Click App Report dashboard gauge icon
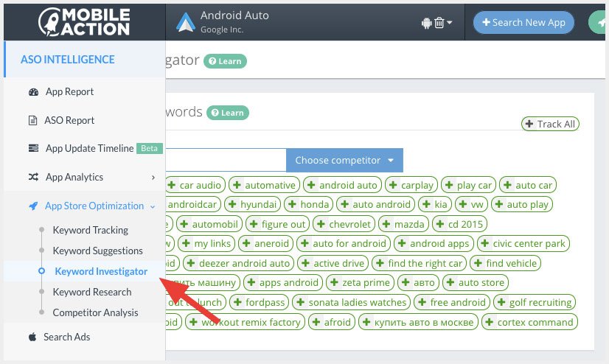This screenshot has width=609, height=364. pos(33,92)
